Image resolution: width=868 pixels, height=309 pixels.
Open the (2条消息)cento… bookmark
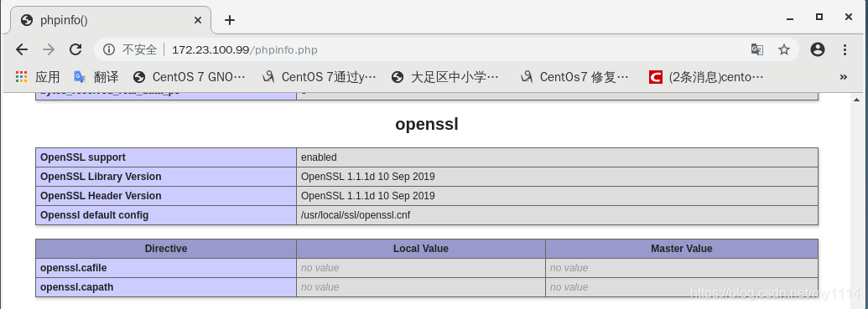click(706, 77)
